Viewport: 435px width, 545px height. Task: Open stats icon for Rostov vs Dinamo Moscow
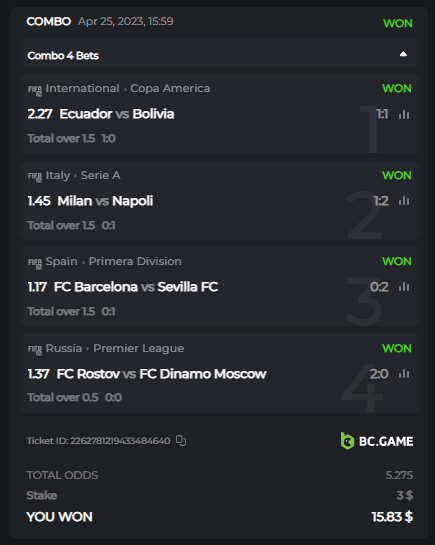404,374
